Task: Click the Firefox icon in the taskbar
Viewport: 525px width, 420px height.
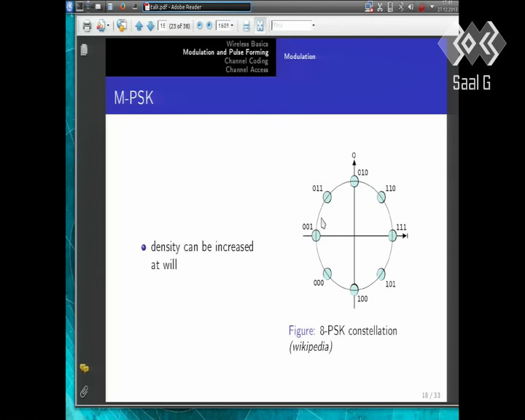Action: pos(122,7)
